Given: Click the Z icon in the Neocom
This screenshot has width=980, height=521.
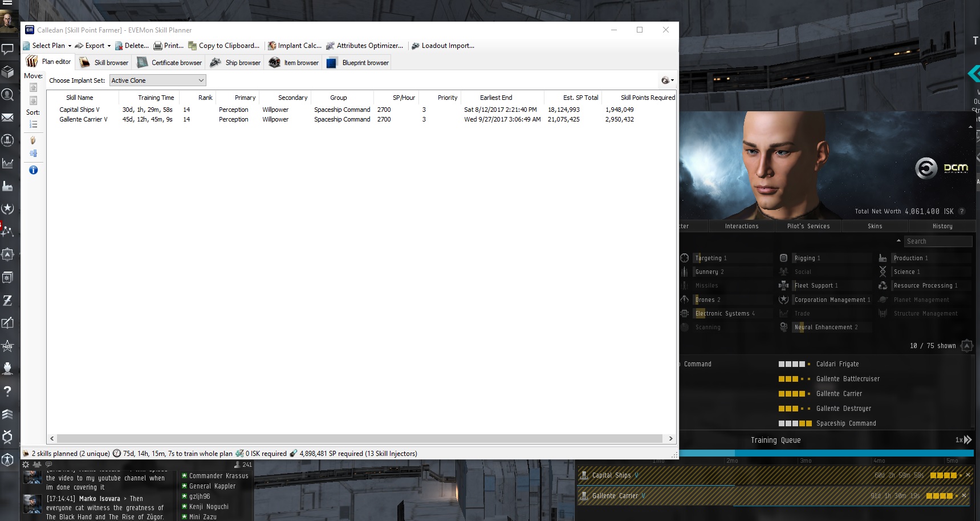Looking at the screenshot, I should pos(7,300).
